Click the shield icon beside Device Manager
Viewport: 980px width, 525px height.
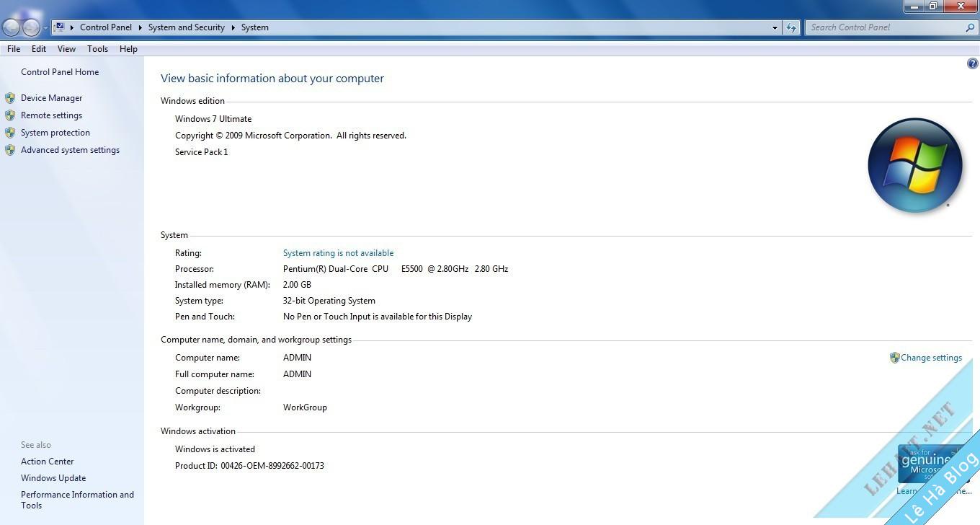click(x=10, y=98)
